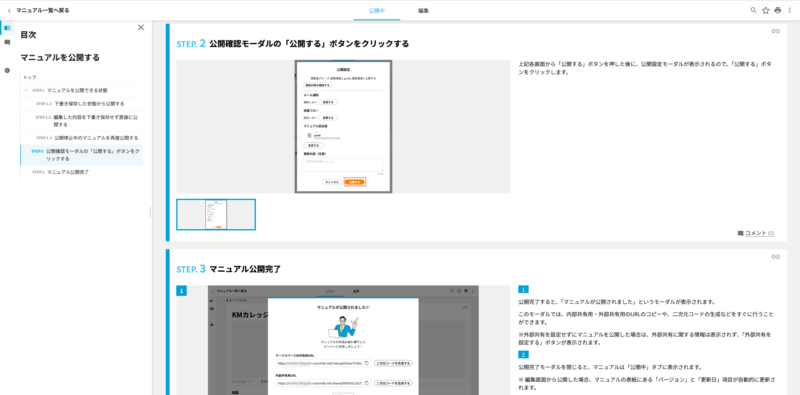
Task: Click the STEP. 2 section heading
Action: [292, 44]
